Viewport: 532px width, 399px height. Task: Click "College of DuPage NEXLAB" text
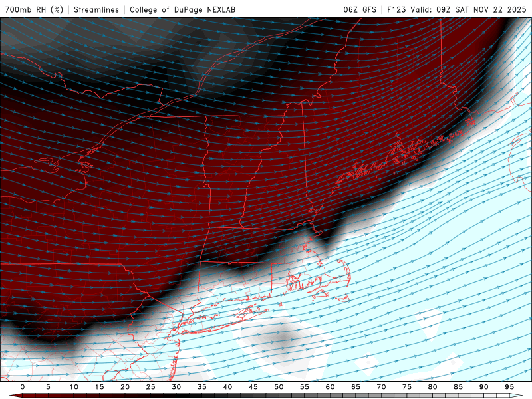[x=182, y=9]
